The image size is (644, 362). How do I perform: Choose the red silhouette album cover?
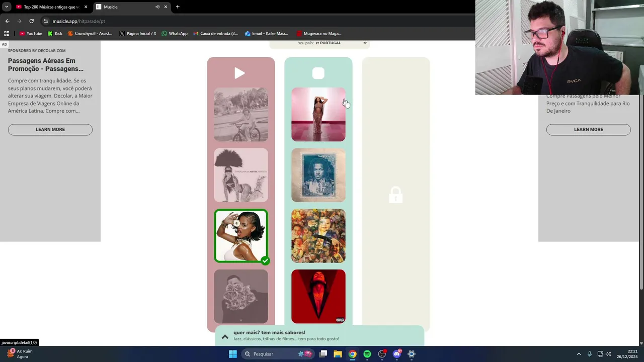tap(318, 297)
